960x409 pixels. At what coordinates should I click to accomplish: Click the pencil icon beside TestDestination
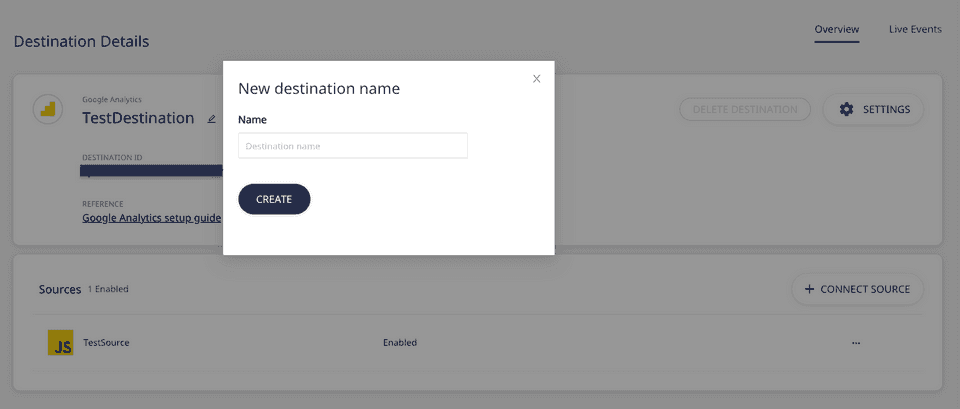click(211, 118)
